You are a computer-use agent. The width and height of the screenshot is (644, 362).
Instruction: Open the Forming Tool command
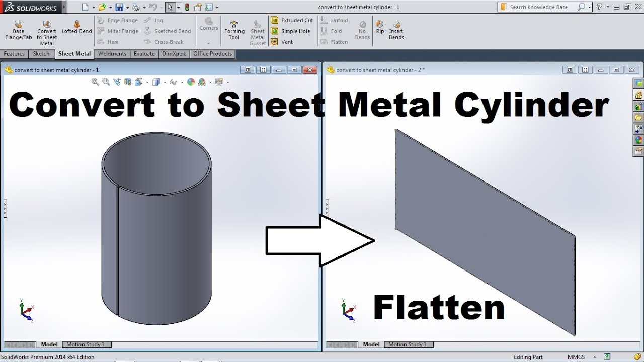point(234,31)
